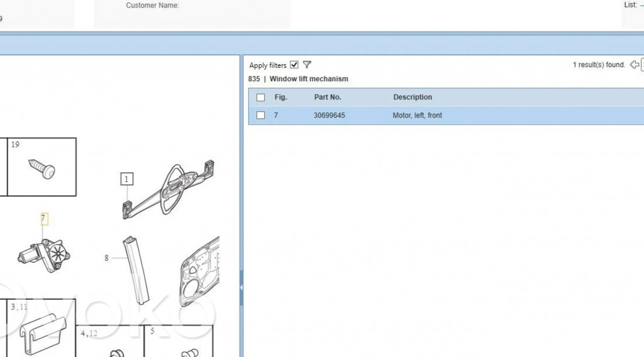
Task: Click the Fig. column header
Action: pos(280,97)
